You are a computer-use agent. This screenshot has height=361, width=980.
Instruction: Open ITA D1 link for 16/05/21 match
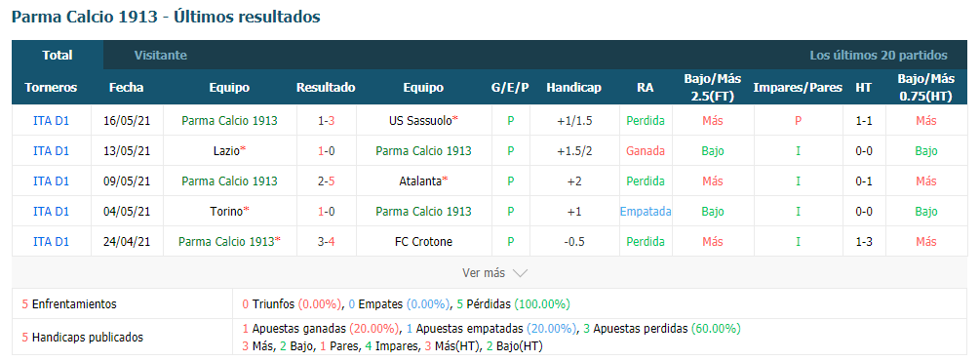point(52,121)
